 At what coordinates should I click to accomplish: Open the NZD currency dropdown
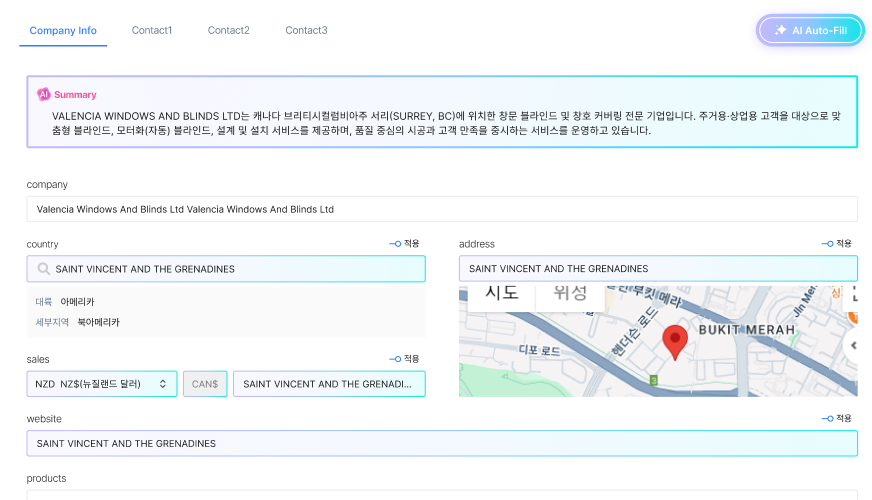point(101,384)
